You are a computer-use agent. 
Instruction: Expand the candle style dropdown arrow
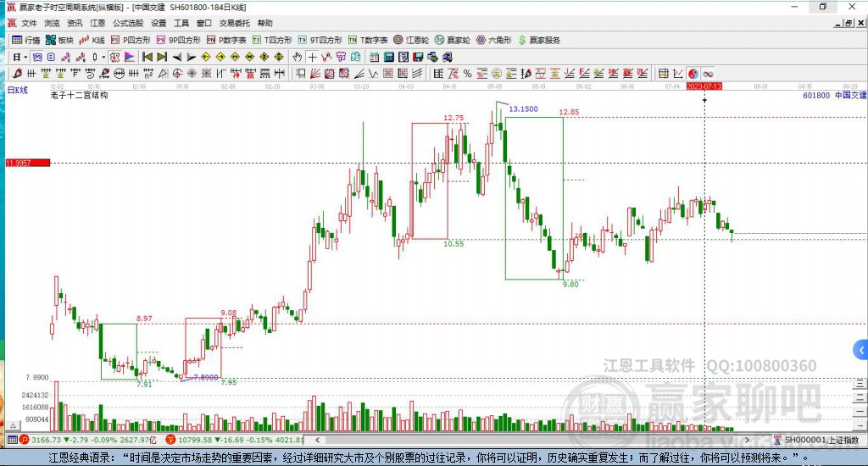pos(103,57)
